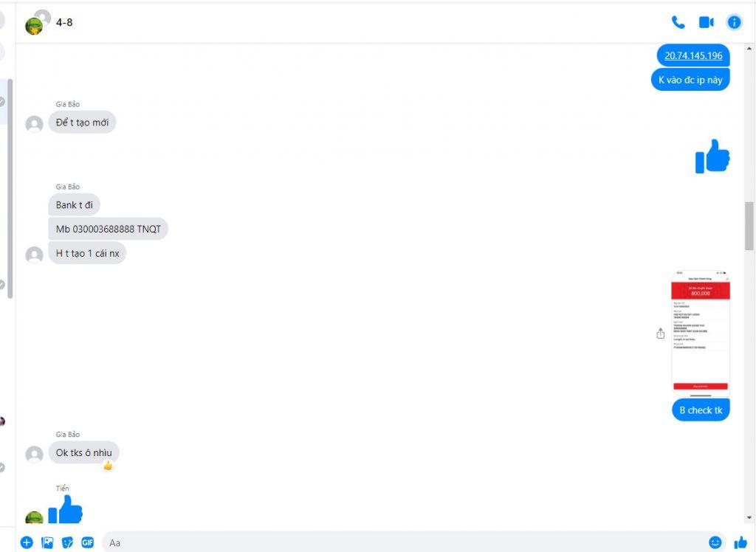The image size is (756, 552).
Task: Send a thumbs-up like from the composer
Action: click(x=740, y=542)
